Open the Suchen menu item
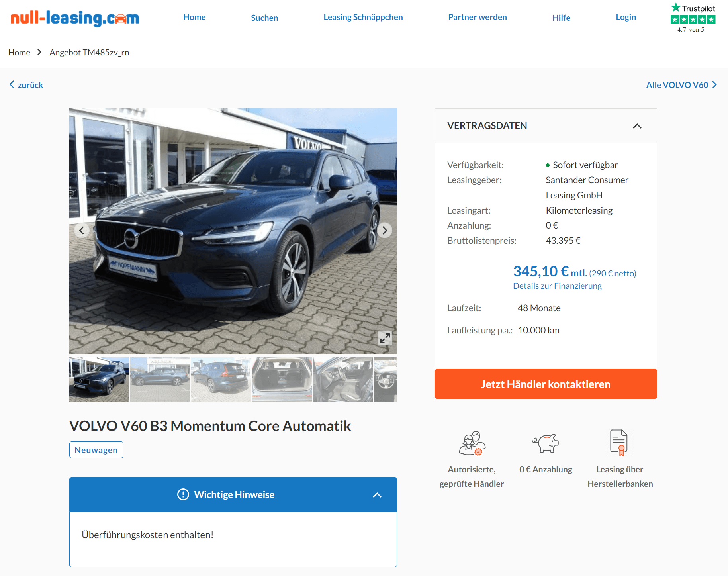 [264, 18]
